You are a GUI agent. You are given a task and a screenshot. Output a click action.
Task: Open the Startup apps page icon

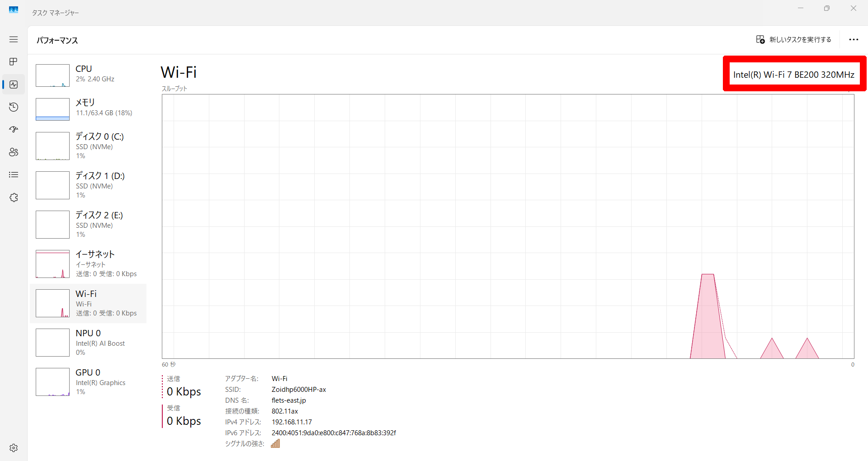pos(14,130)
